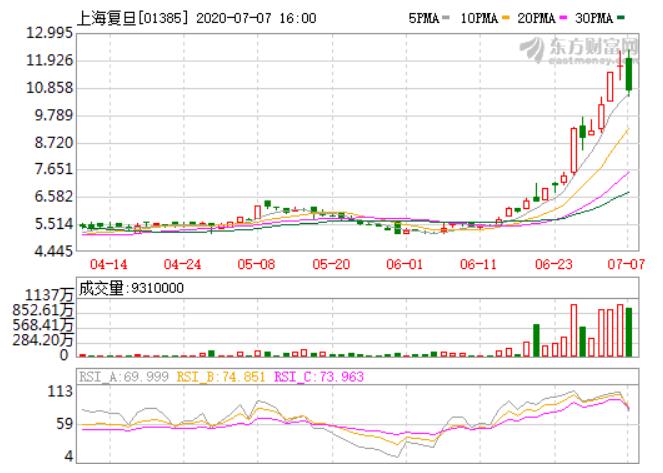Click the volume axis value 852.61万
Screen dimensions: 663x473
tap(43, 310)
